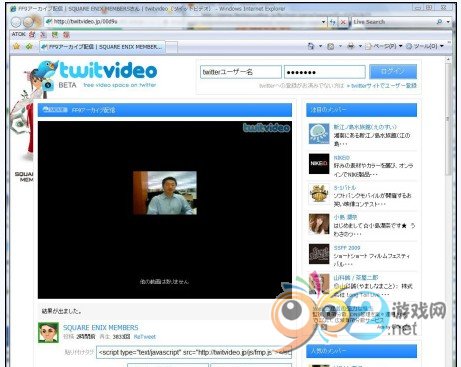Viewport: 461px width, 367px height.
Task: Click the Home toolbar icon
Action: (x=311, y=46)
